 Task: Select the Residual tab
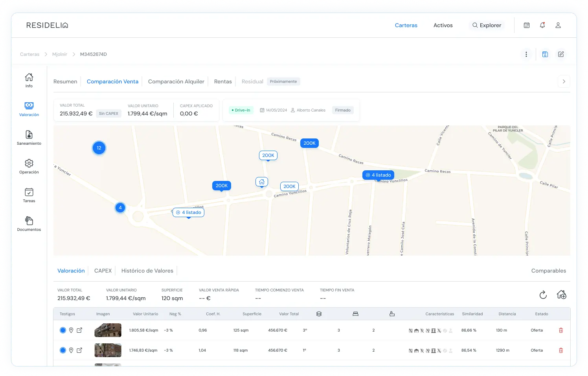click(252, 81)
